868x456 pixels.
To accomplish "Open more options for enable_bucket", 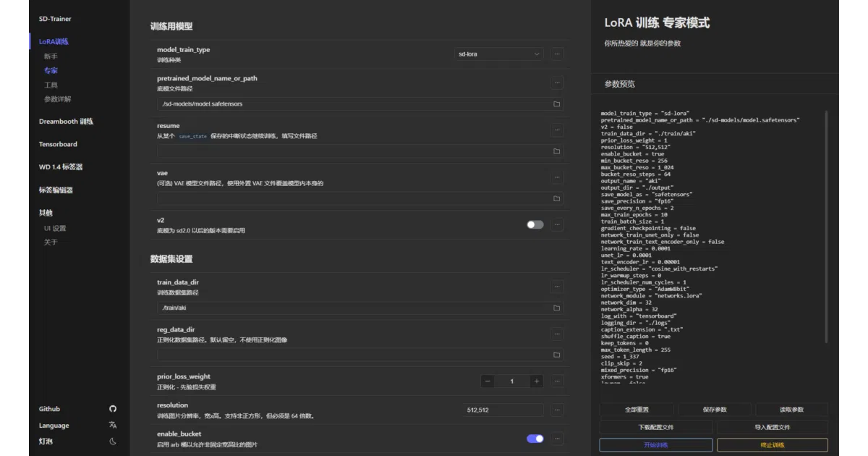I will (557, 439).
